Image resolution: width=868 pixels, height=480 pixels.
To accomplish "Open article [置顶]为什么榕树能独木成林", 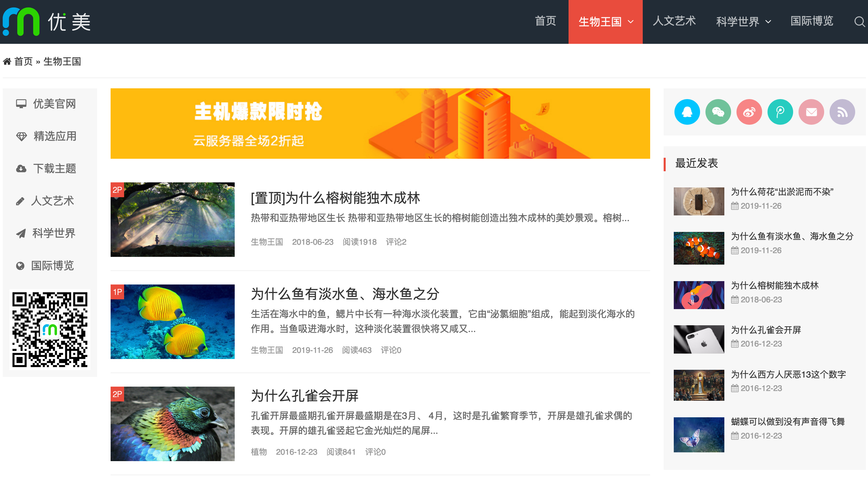I will point(335,198).
